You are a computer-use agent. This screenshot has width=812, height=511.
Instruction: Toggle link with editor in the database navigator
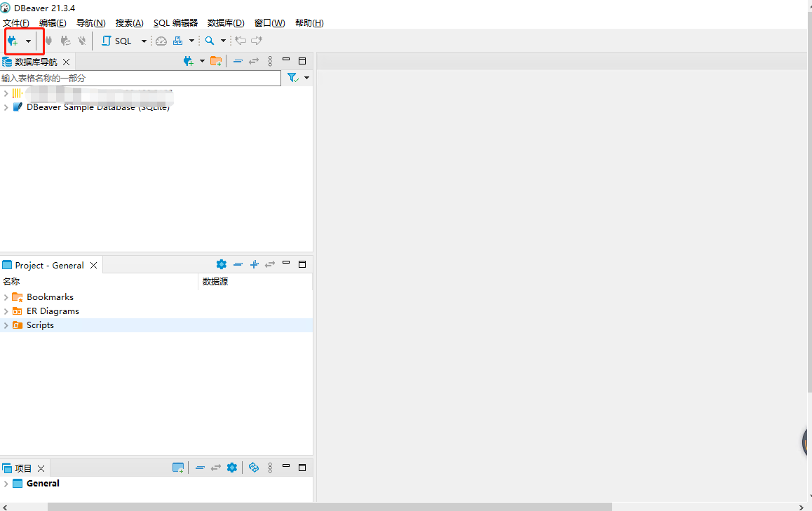click(254, 61)
